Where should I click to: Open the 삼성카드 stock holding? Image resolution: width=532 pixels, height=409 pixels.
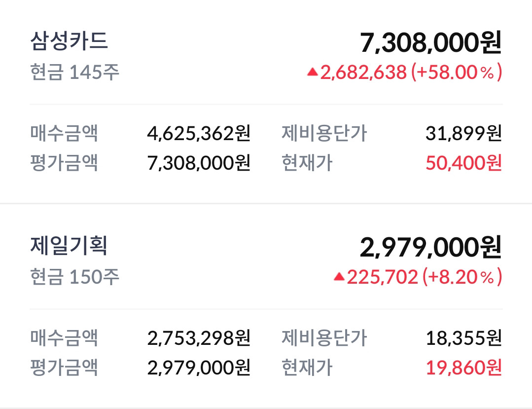click(69, 41)
